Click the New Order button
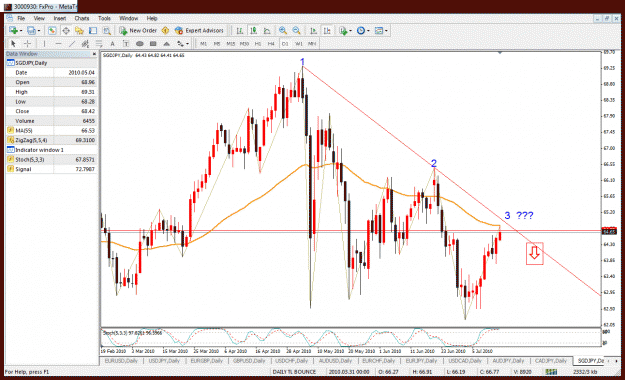625x380 pixels. (x=138, y=31)
